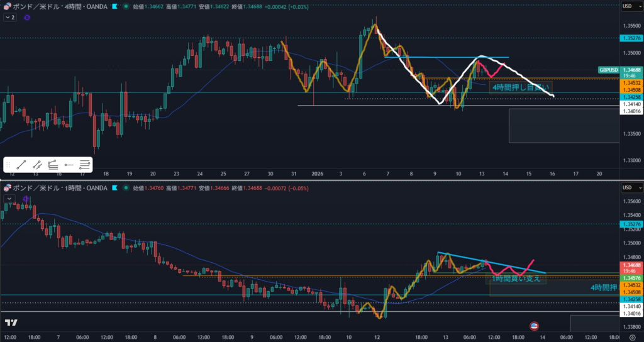Select the Fibonacci retracement tool in floating toolbar

click(x=38, y=165)
